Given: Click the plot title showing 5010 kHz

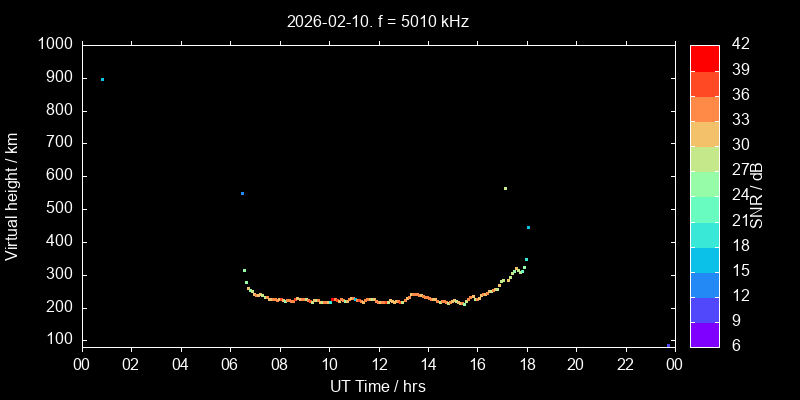Looking at the screenshot, I should pos(377,21).
